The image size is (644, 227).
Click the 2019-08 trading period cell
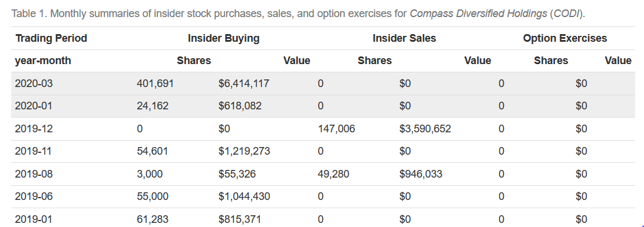[x=34, y=174]
